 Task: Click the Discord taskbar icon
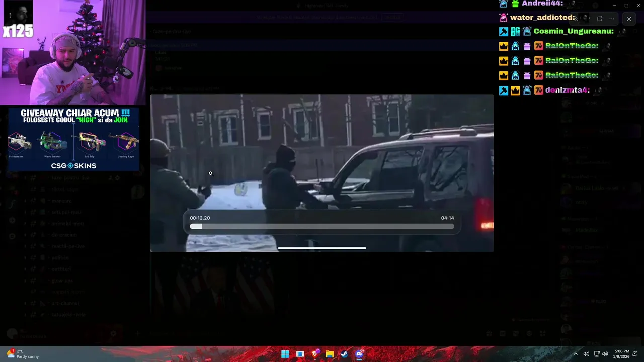359,354
